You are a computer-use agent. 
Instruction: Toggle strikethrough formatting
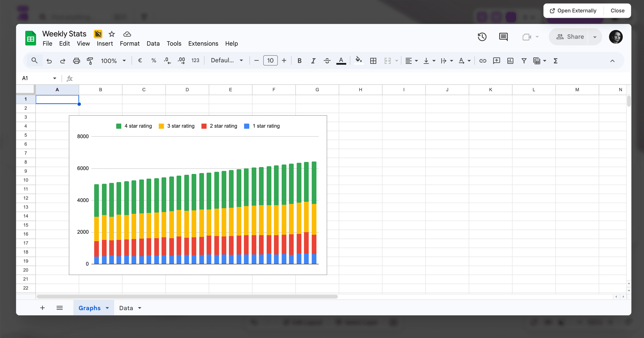(327, 61)
